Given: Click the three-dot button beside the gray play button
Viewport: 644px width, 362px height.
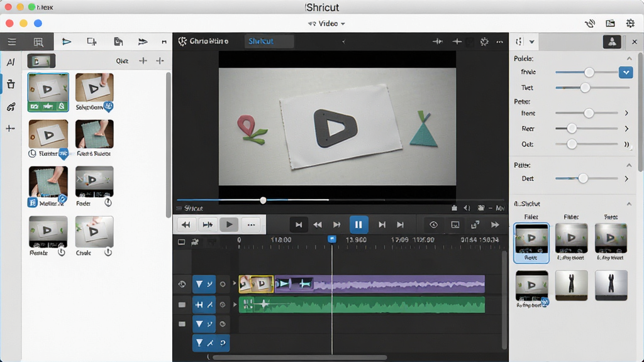Looking at the screenshot, I should point(251,224).
